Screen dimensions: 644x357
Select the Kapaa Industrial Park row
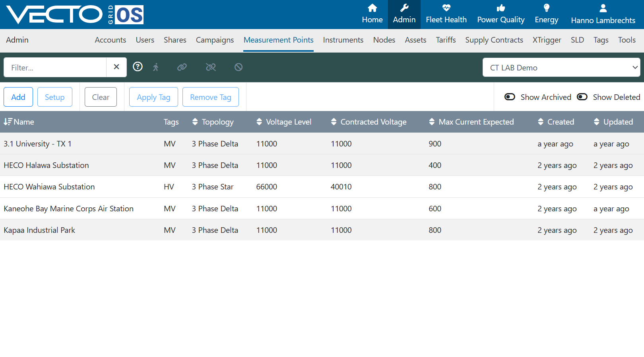[x=322, y=230]
